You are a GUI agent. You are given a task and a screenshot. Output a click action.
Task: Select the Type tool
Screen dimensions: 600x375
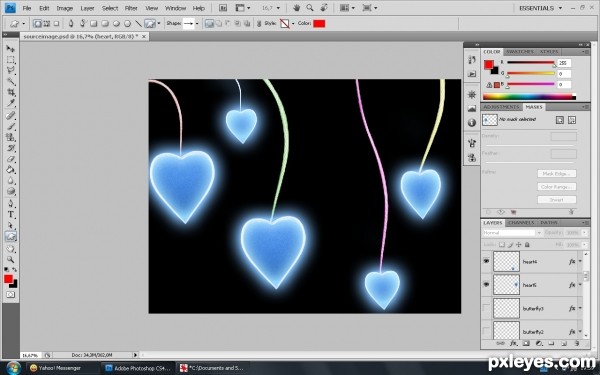pyautogui.click(x=10, y=214)
